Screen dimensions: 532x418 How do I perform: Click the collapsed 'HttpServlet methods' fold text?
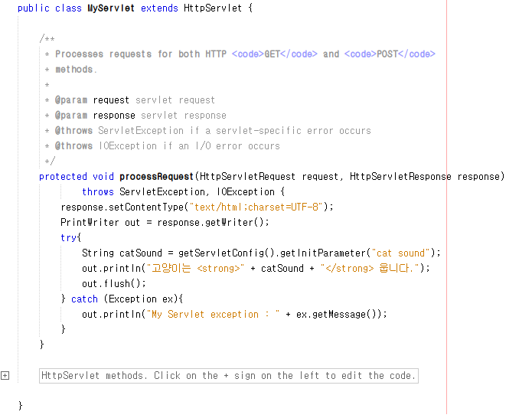(229, 376)
